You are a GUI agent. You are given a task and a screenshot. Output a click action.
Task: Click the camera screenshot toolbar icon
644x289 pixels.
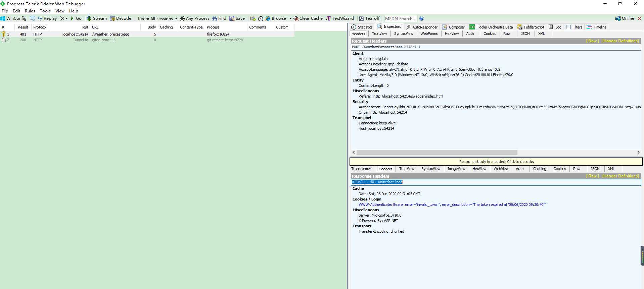point(253,18)
